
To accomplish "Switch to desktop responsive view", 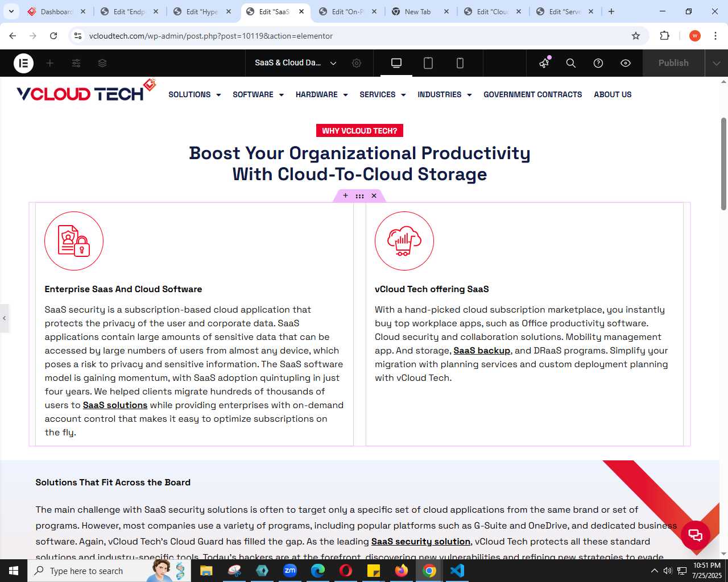I will point(396,63).
